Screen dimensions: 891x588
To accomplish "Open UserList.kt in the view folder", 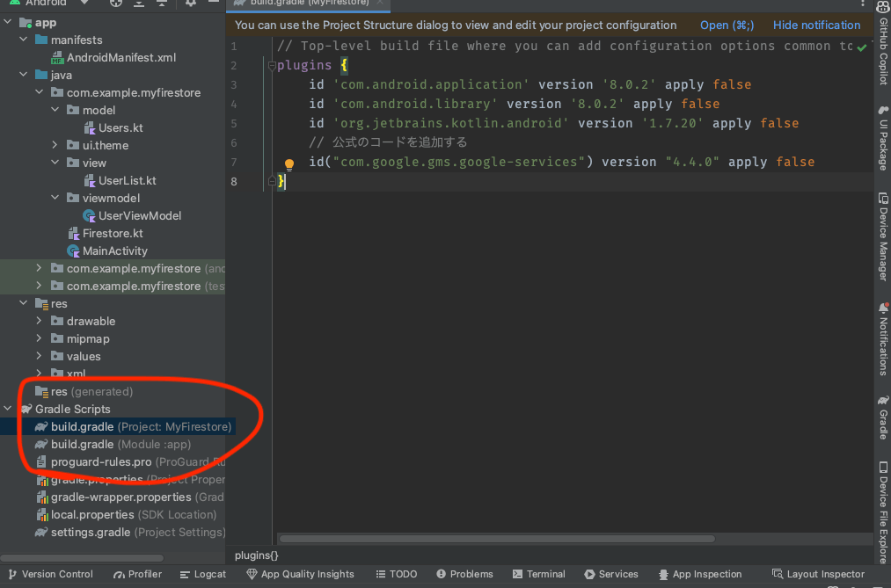I will pos(120,180).
